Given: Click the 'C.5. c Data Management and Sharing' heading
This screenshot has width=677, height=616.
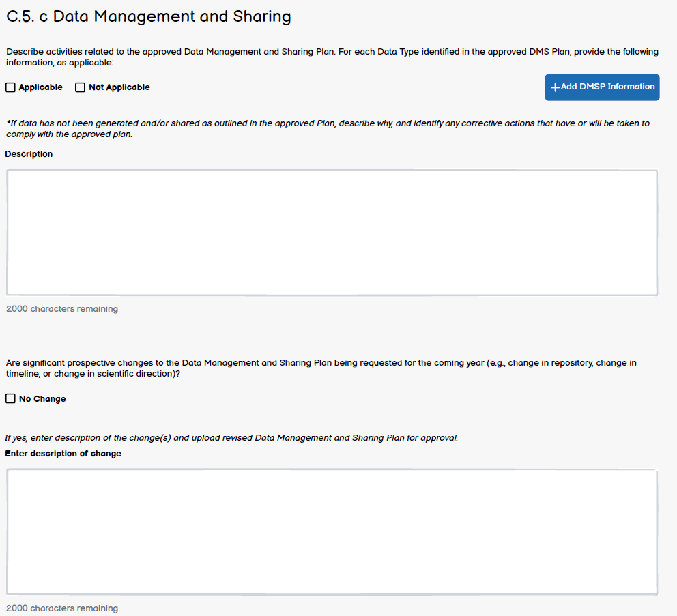Looking at the screenshot, I should point(149,17).
